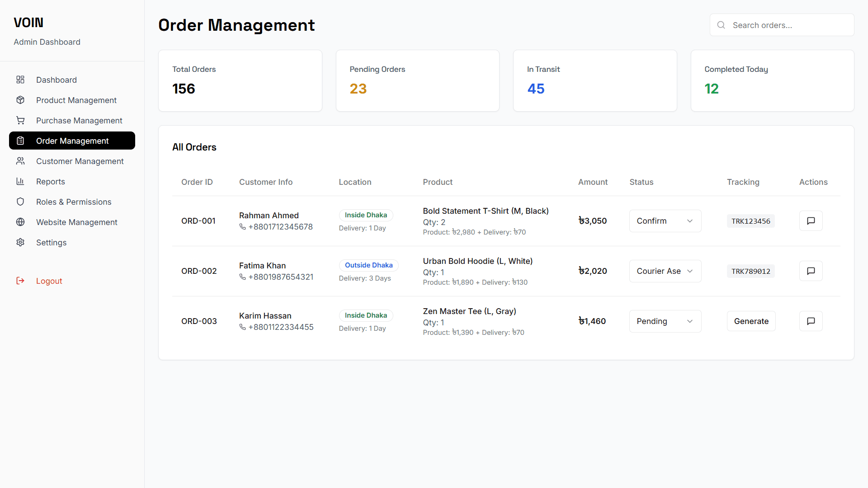Open the Courier status dropdown for ORD-002

(x=665, y=271)
